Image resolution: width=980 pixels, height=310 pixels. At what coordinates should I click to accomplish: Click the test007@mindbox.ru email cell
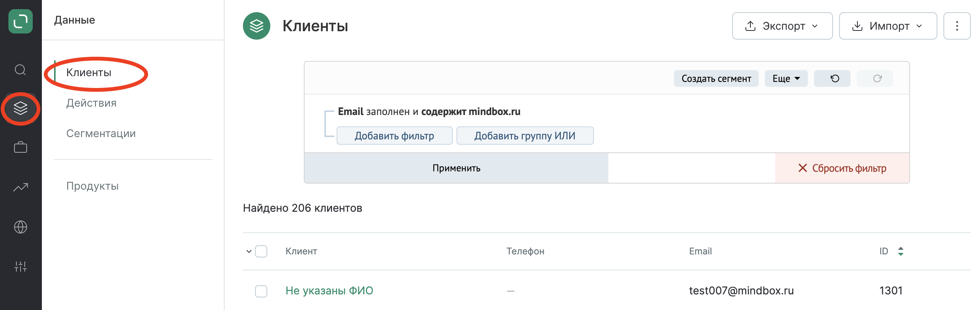click(x=741, y=291)
